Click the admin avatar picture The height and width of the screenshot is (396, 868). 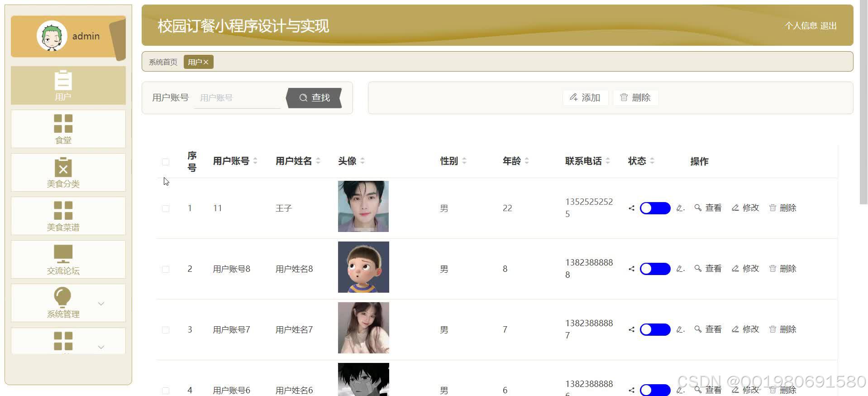coord(52,36)
